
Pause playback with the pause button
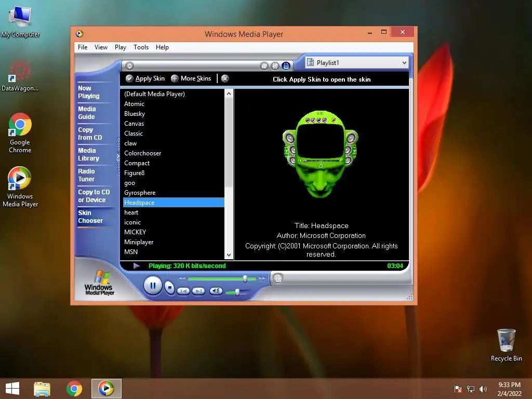click(x=153, y=286)
